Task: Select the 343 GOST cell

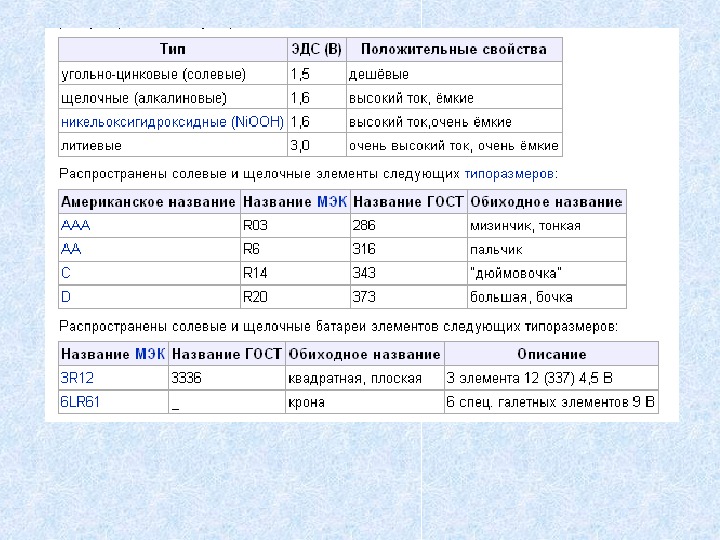Action: (x=409, y=273)
